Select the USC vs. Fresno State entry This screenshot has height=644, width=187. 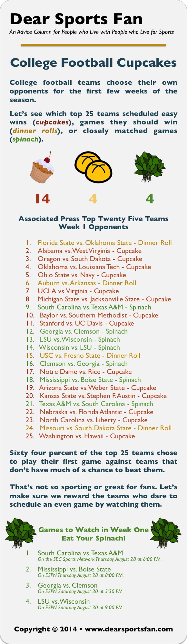point(90,356)
